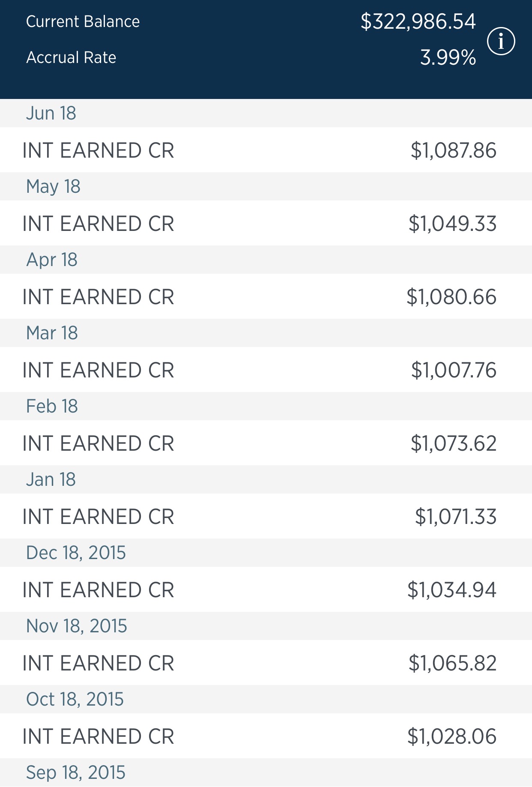Viewport: 532px width, 787px height.
Task: Tap the $1,087.86 amount
Action: (453, 150)
